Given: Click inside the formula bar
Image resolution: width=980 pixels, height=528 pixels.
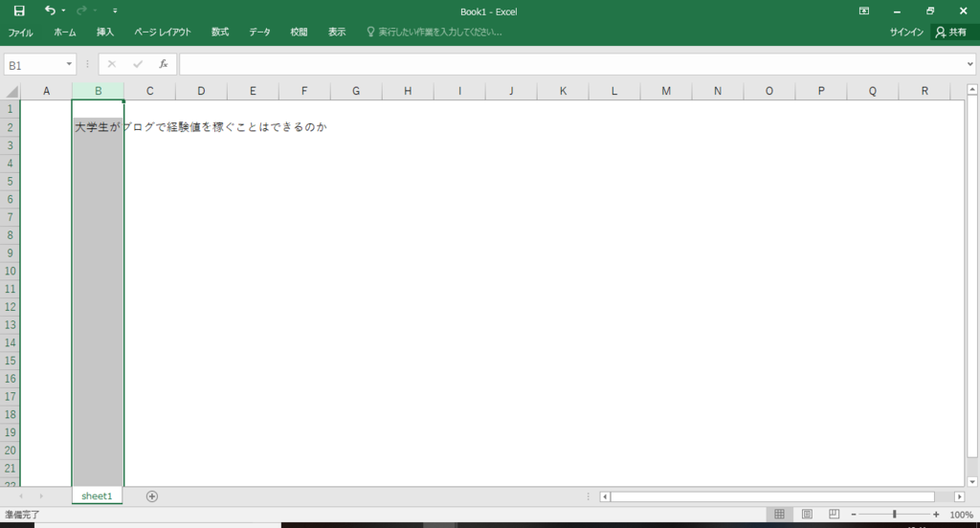Looking at the screenshot, I should click(572, 64).
